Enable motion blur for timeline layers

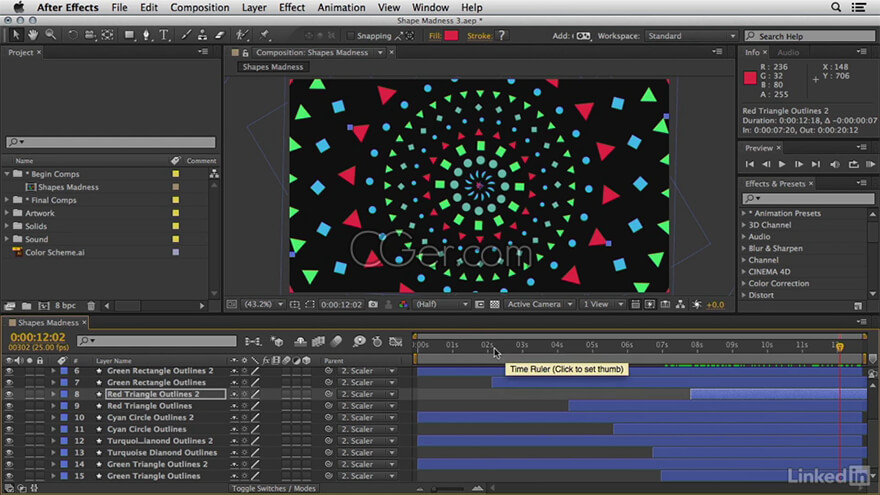pos(336,341)
